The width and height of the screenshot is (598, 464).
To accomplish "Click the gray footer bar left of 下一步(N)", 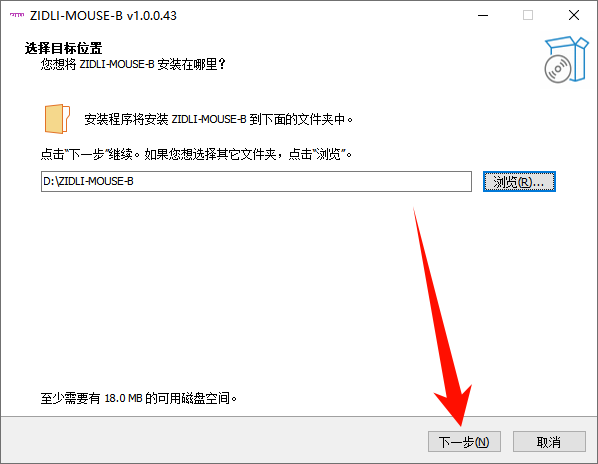I will [214, 440].
